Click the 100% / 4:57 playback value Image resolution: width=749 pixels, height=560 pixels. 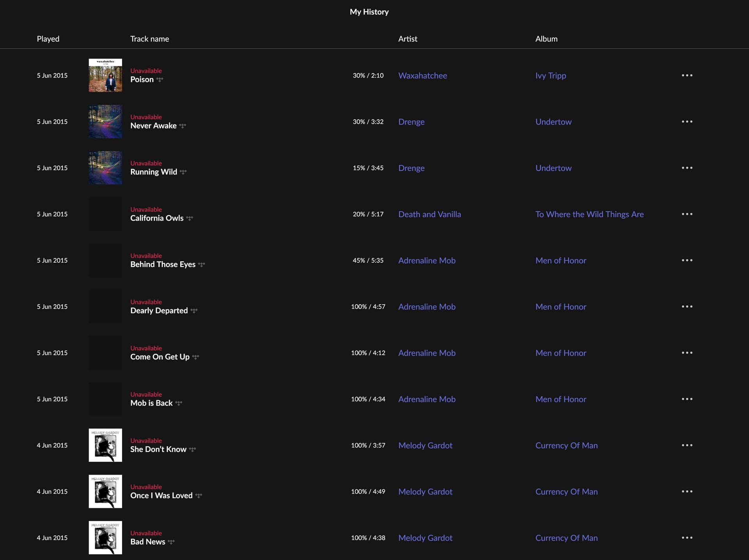click(x=368, y=307)
